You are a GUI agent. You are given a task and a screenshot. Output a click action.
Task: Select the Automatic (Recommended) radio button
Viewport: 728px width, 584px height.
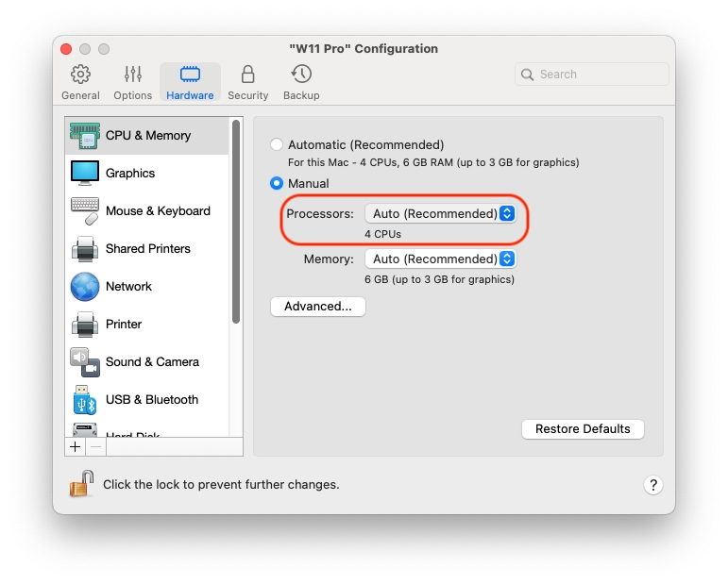point(277,145)
